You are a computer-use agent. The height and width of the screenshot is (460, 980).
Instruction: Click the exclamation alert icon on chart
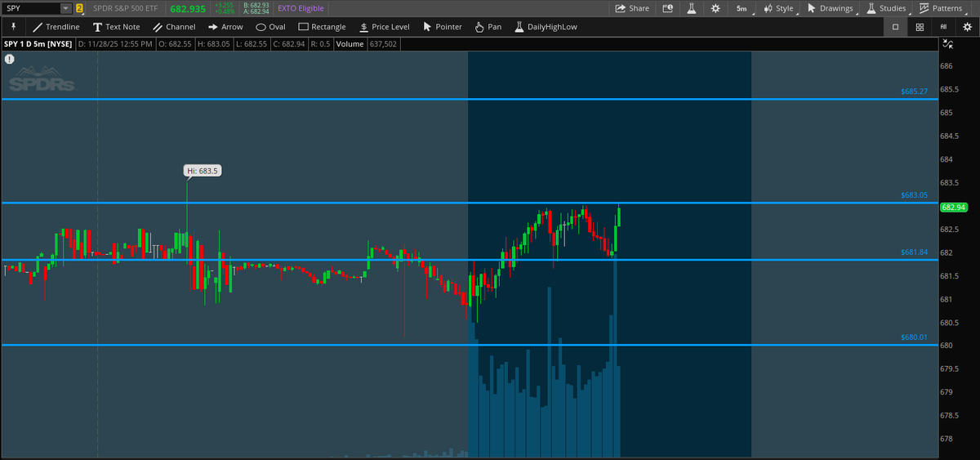[9, 59]
